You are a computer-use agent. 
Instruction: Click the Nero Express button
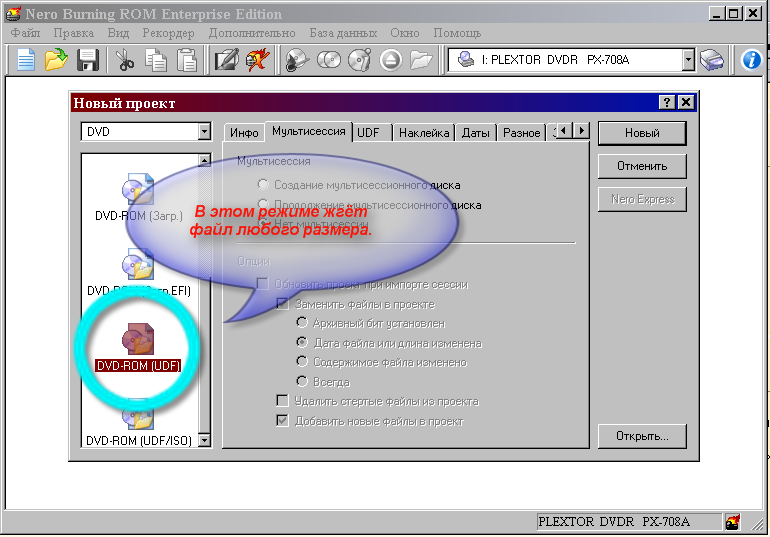pyautogui.click(x=642, y=199)
